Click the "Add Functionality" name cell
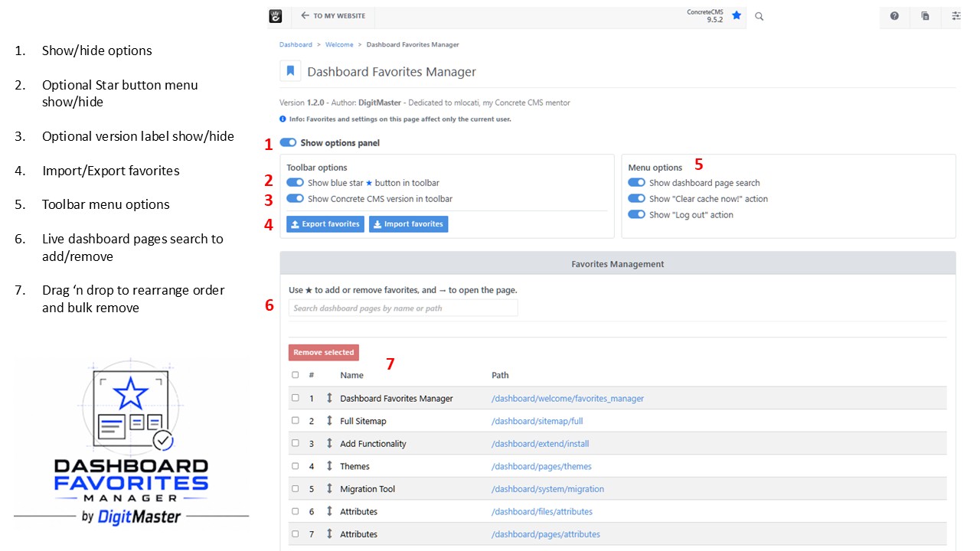The image size is (980, 551). pyautogui.click(x=373, y=444)
